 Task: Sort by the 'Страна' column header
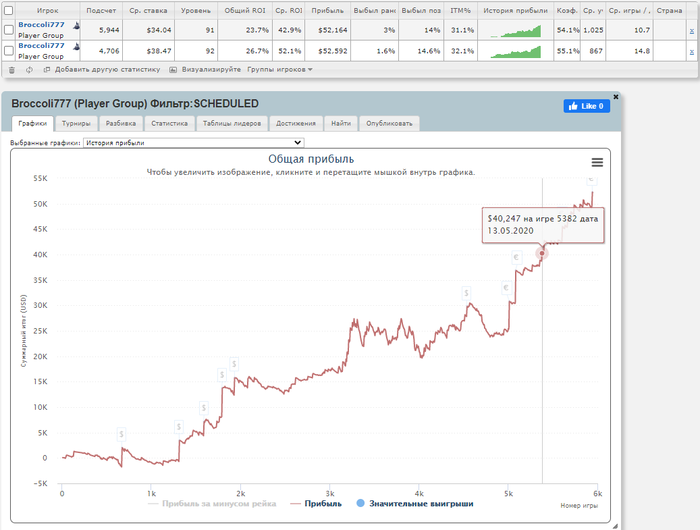pyautogui.click(x=669, y=10)
